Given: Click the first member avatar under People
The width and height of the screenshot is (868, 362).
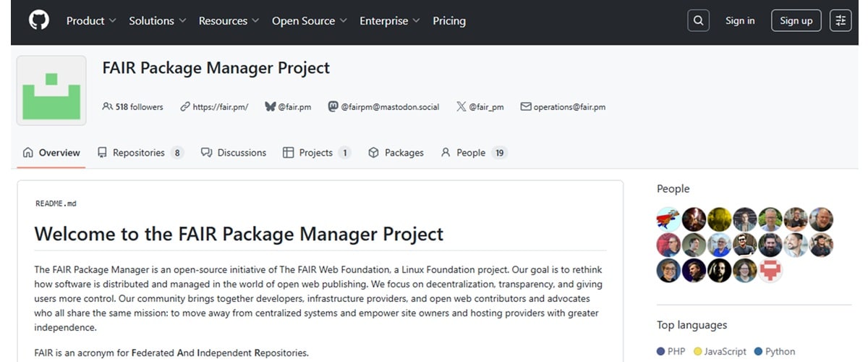Looking at the screenshot, I should click(668, 219).
